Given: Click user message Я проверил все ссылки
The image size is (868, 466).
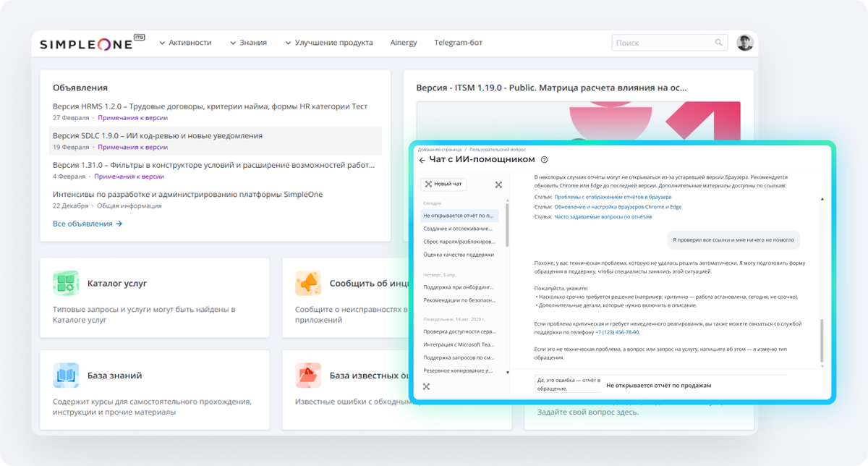Looking at the screenshot, I should pyautogui.click(x=733, y=240).
